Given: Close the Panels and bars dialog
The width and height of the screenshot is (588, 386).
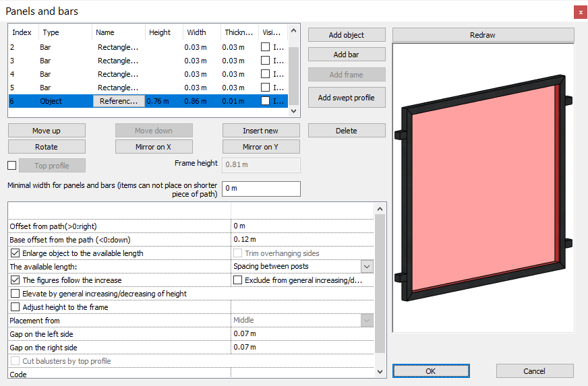Looking at the screenshot, I should pyautogui.click(x=580, y=11).
